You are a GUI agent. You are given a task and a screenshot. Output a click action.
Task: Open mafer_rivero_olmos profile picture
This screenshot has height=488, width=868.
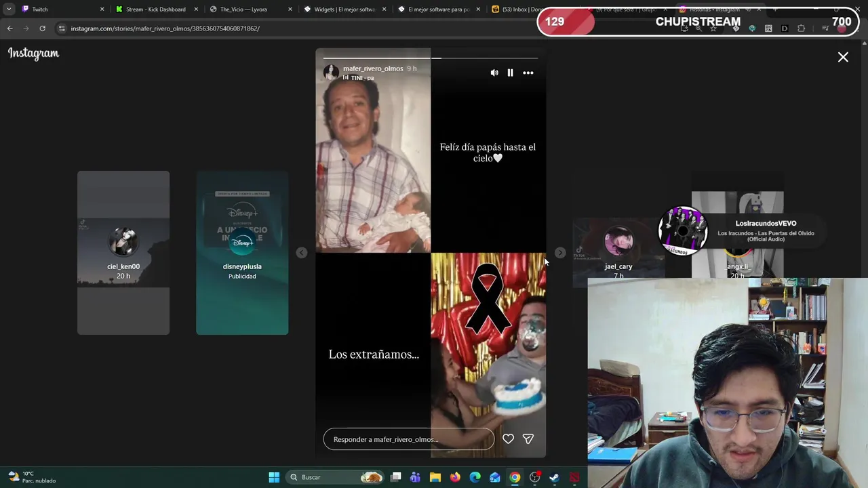[x=331, y=73]
